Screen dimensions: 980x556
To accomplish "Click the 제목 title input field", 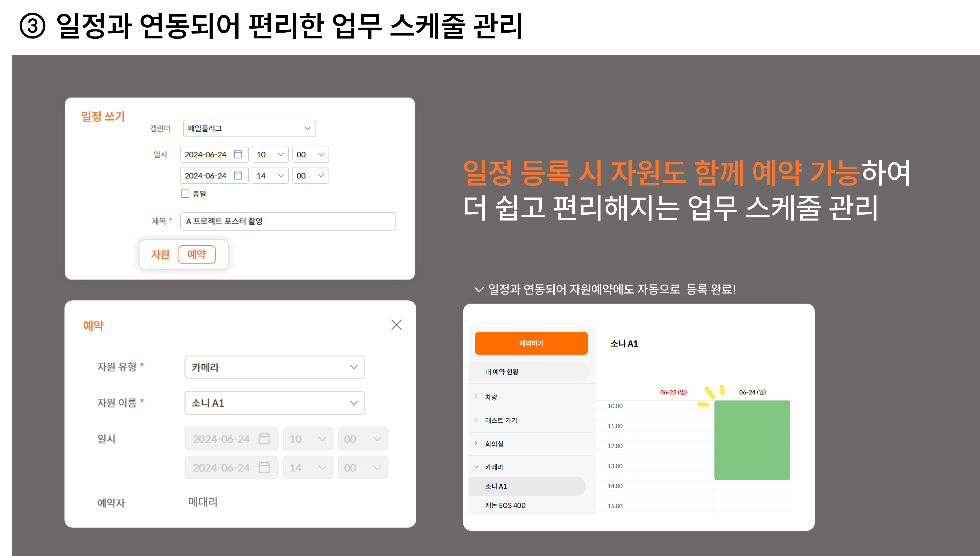I will click(x=288, y=221).
